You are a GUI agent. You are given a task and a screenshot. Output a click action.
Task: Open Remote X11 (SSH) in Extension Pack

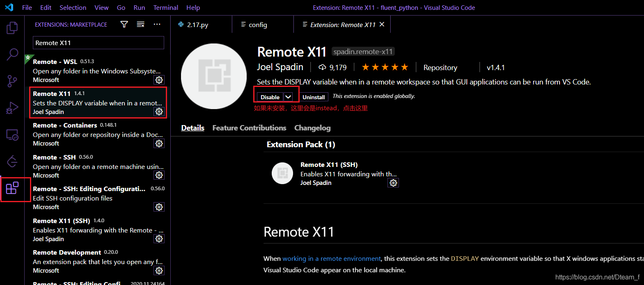(x=329, y=164)
